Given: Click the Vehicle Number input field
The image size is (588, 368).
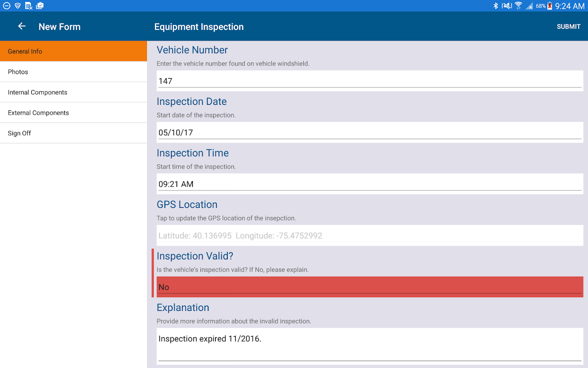Looking at the screenshot, I should pyautogui.click(x=370, y=81).
